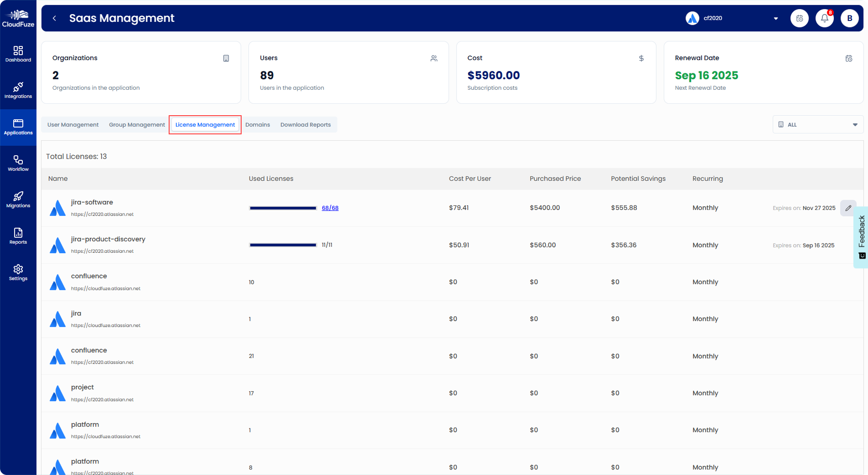Click the jira row Atlassian icon
Screen dimensions: 868x475
click(57, 319)
